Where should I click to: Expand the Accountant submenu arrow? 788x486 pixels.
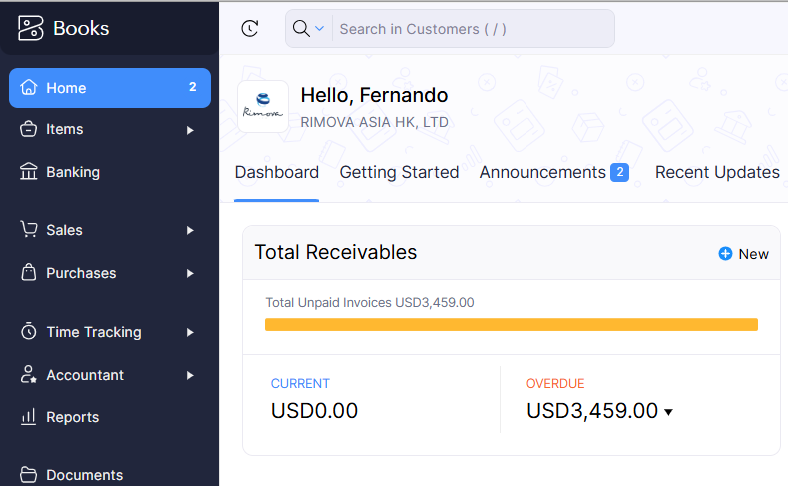pos(190,376)
